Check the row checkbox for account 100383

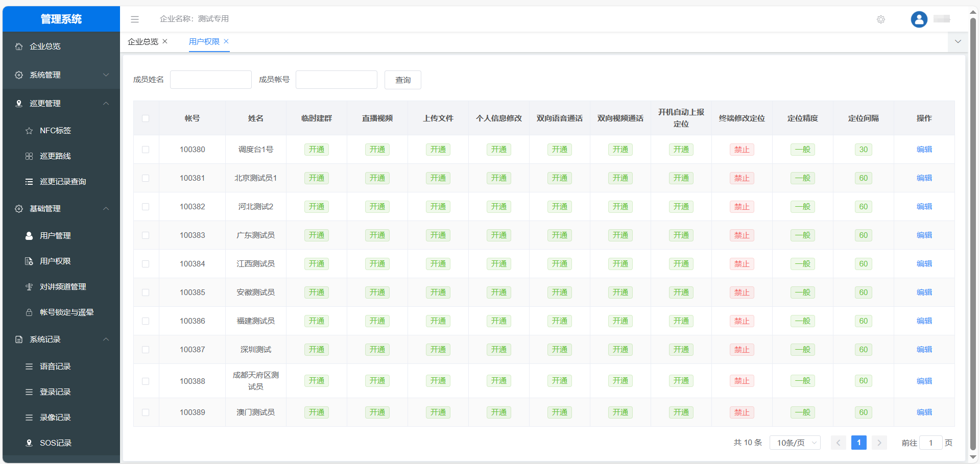(146, 235)
